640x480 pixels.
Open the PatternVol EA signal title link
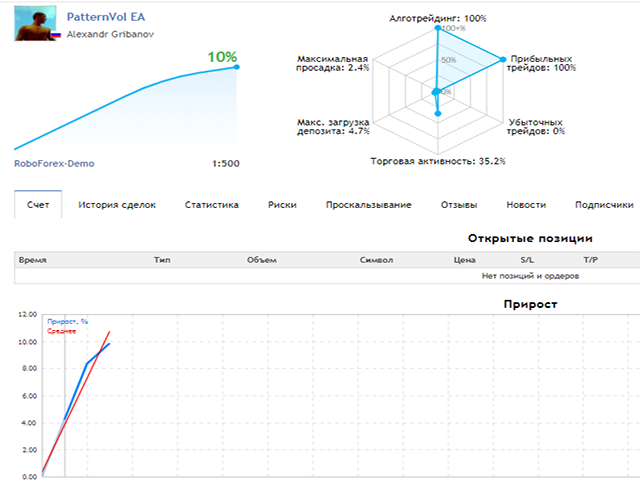point(106,17)
